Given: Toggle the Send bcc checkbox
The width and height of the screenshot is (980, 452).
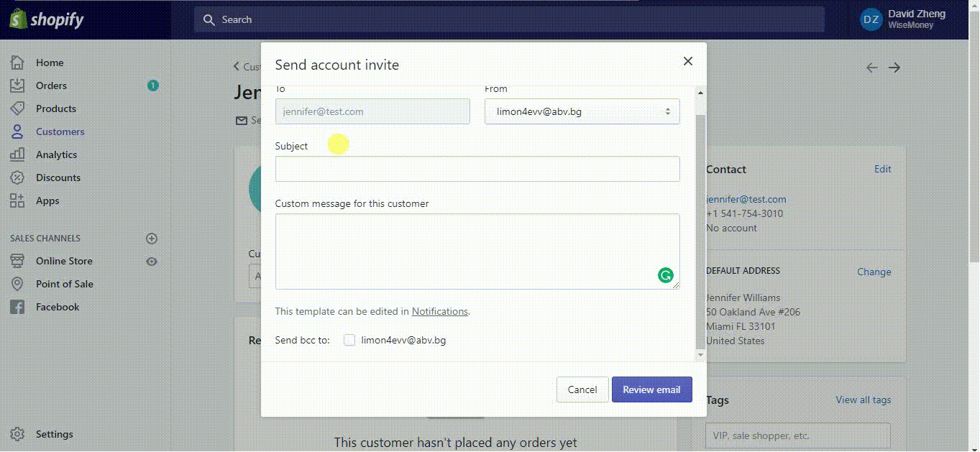Looking at the screenshot, I should [349, 340].
